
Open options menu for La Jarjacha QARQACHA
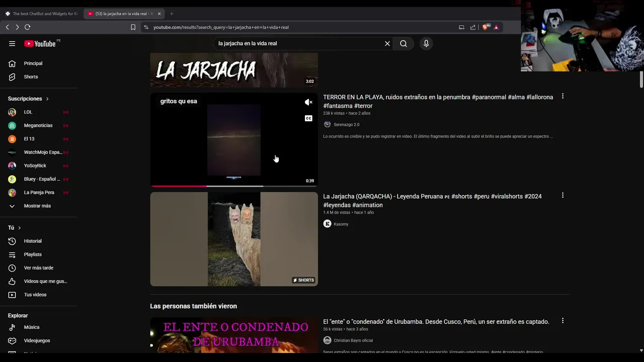click(562, 195)
